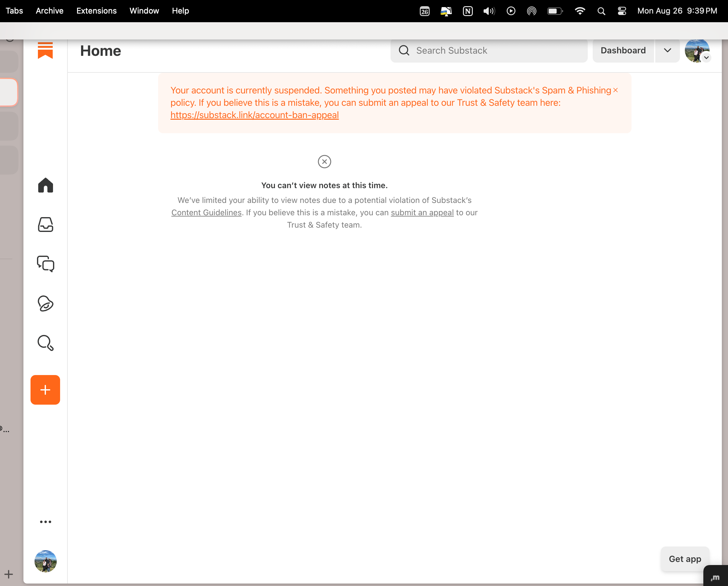Open the Archive menu
This screenshot has height=586, width=728.
[x=49, y=11]
